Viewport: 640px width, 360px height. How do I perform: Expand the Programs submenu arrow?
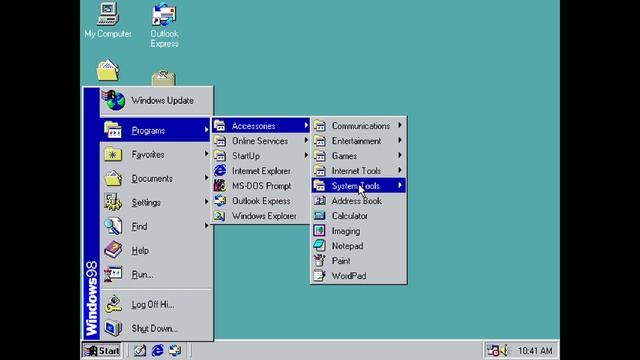pos(207,130)
